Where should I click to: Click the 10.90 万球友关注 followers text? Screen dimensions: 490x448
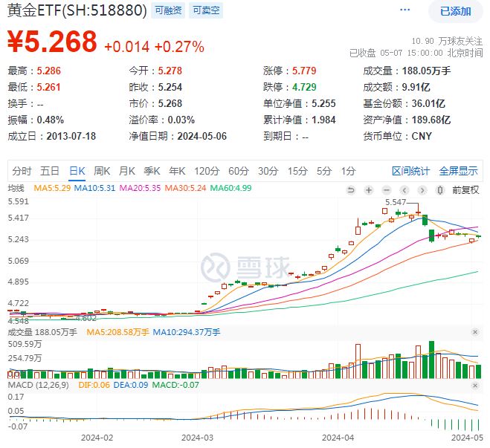click(447, 41)
